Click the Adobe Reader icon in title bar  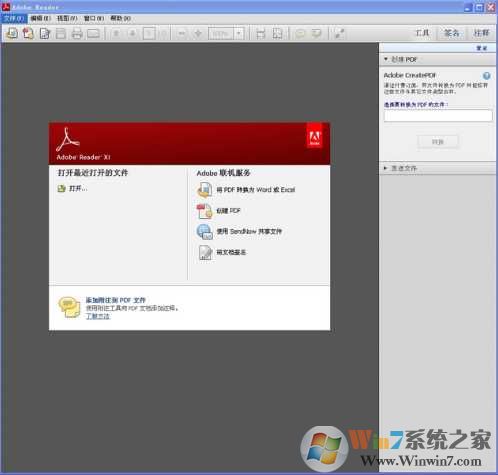pos(6,6)
